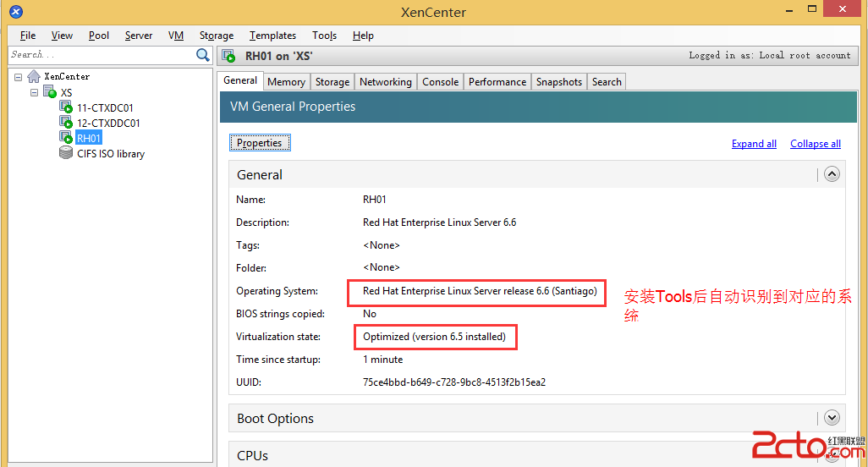
Task: Click the Expand all link
Action: (754, 144)
